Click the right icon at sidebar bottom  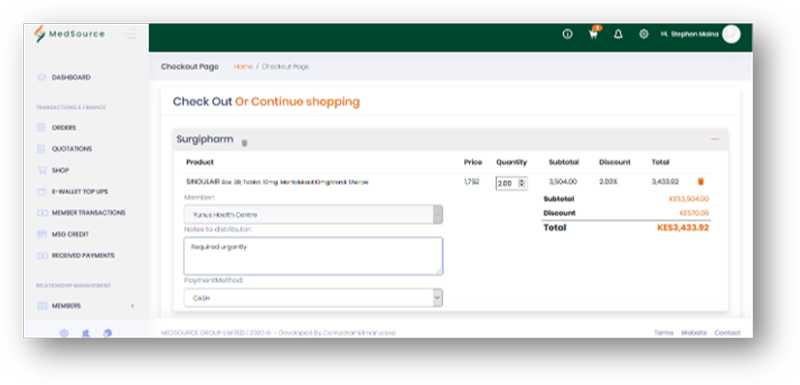point(108,333)
